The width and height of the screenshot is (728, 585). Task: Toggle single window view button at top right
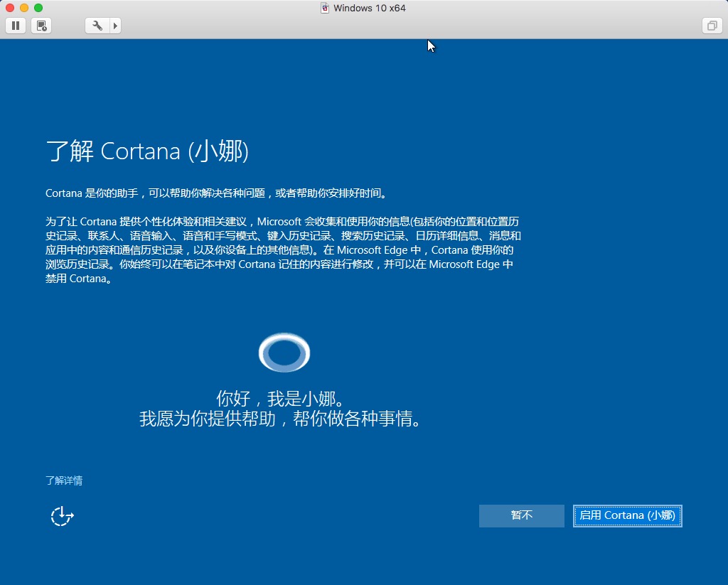tap(712, 26)
